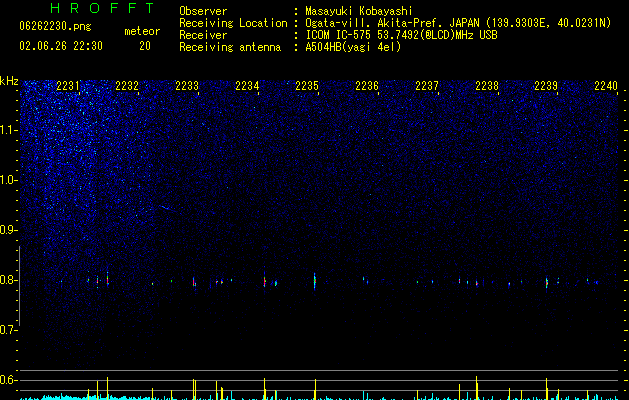Click the 2235 time marker
Image resolution: width=629 pixels, height=400 pixels.
click(x=307, y=86)
